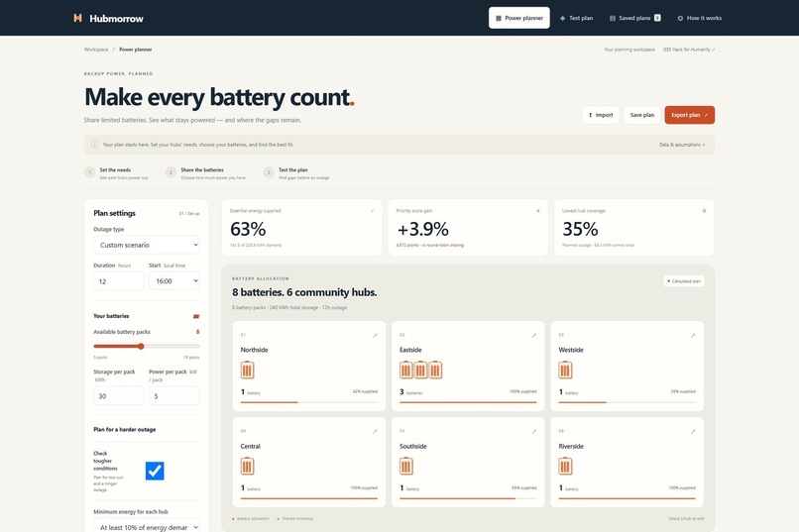Click the 63% essential energy value
The width and height of the screenshot is (799, 532).
pos(248,229)
